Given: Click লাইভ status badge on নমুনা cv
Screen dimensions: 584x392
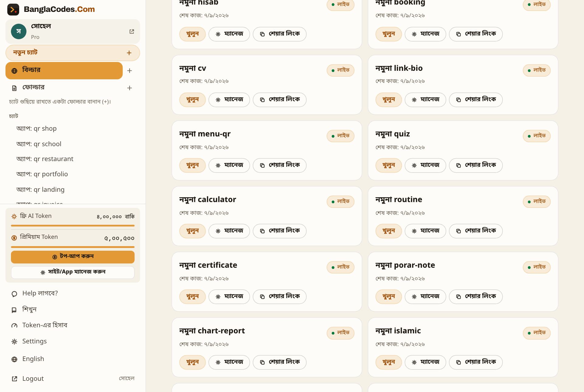Looking at the screenshot, I should click(340, 70).
